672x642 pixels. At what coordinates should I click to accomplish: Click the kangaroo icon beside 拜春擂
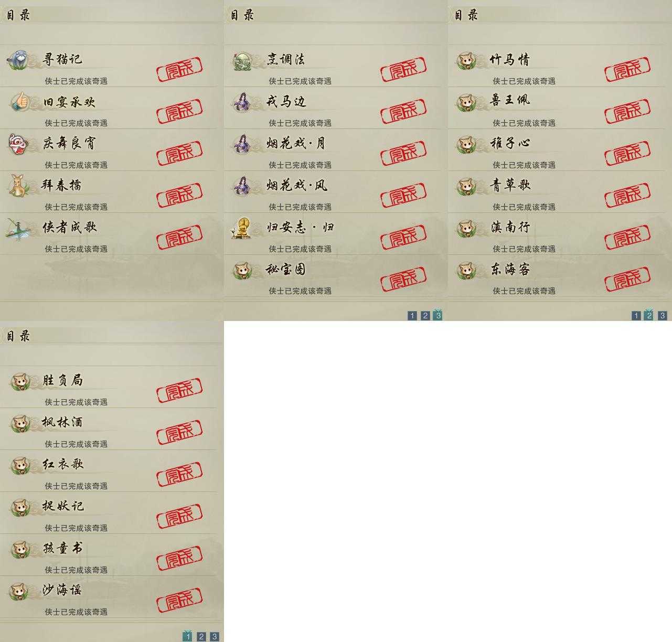[x=19, y=185]
